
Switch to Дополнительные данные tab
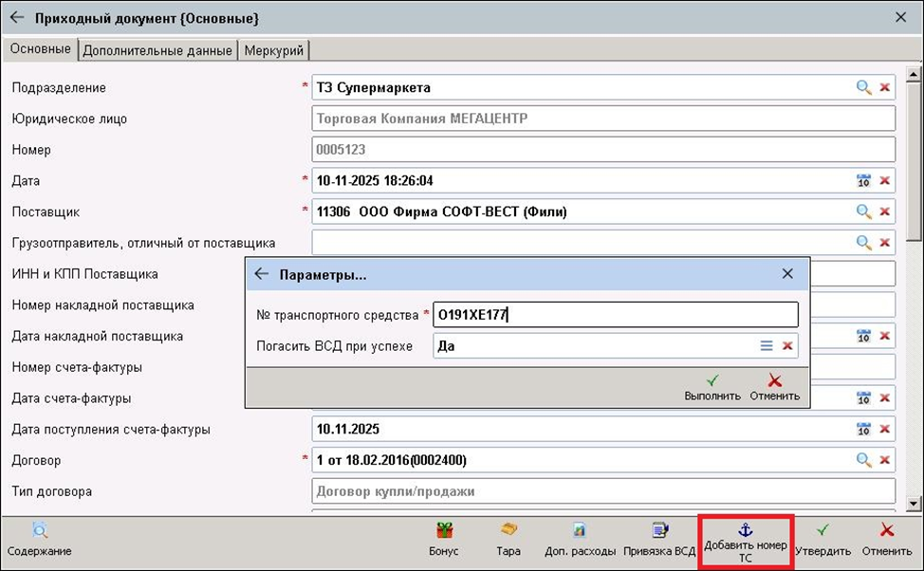click(157, 50)
